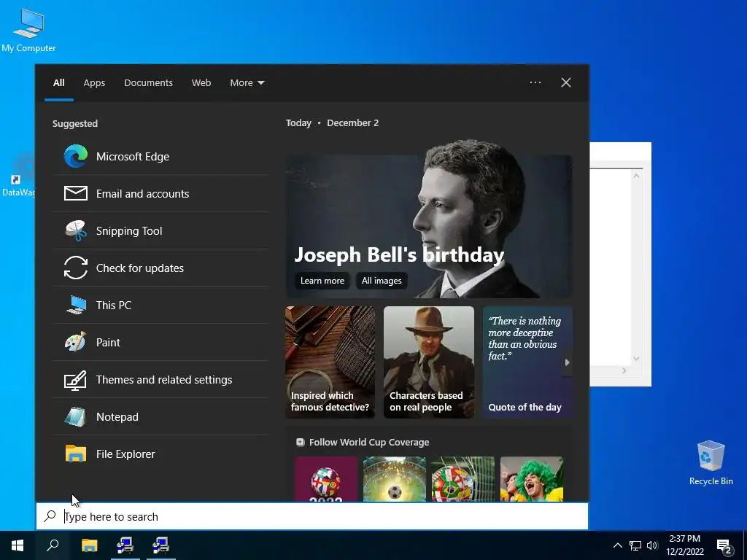747x560 pixels.
Task: Show hidden system tray icons
Action: (617, 545)
